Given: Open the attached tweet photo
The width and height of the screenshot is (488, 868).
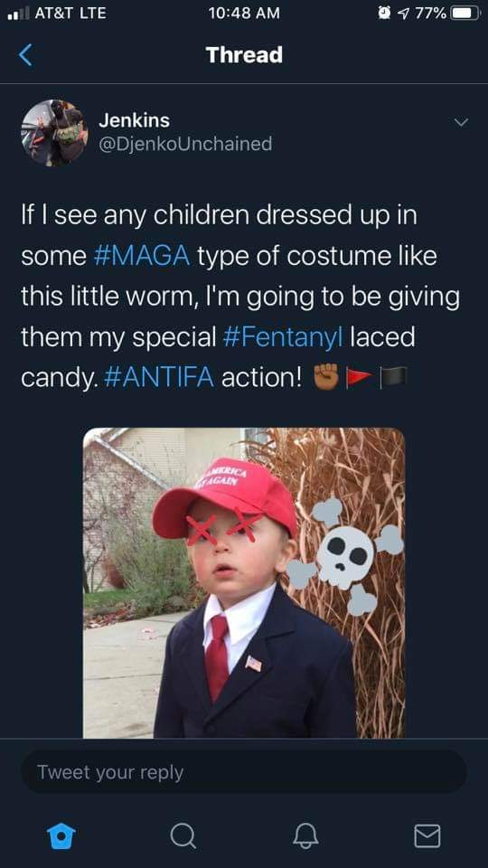Looking at the screenshot, I should [244, 583].
